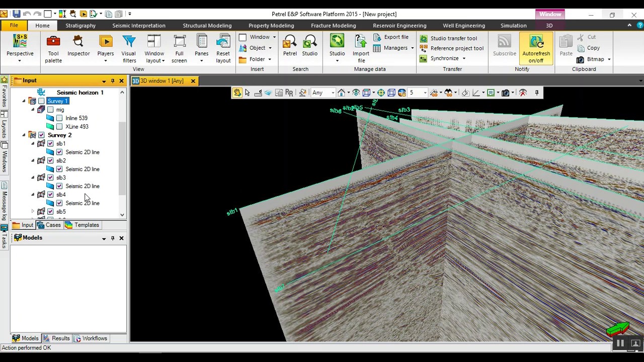The width and height of the screenshot is (644, 362).
Task: Activate the measure distance ruler tool
Action: (x=258, y=93)
